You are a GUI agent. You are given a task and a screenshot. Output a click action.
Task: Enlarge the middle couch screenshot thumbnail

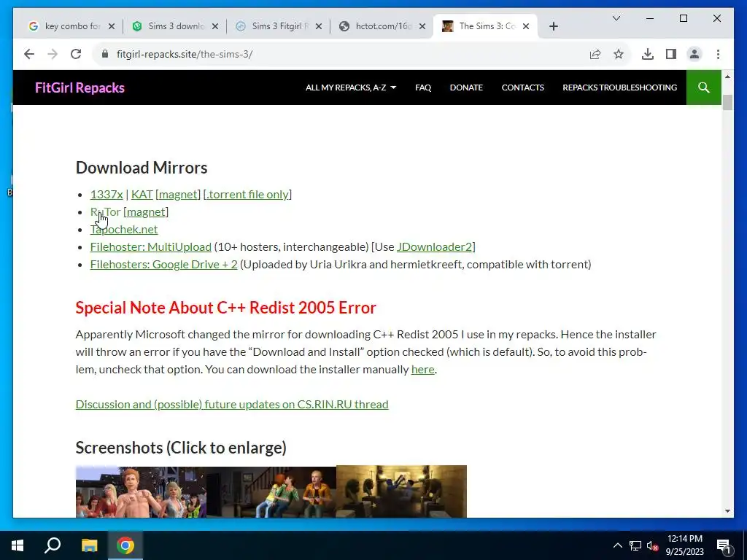pos(271,491)
